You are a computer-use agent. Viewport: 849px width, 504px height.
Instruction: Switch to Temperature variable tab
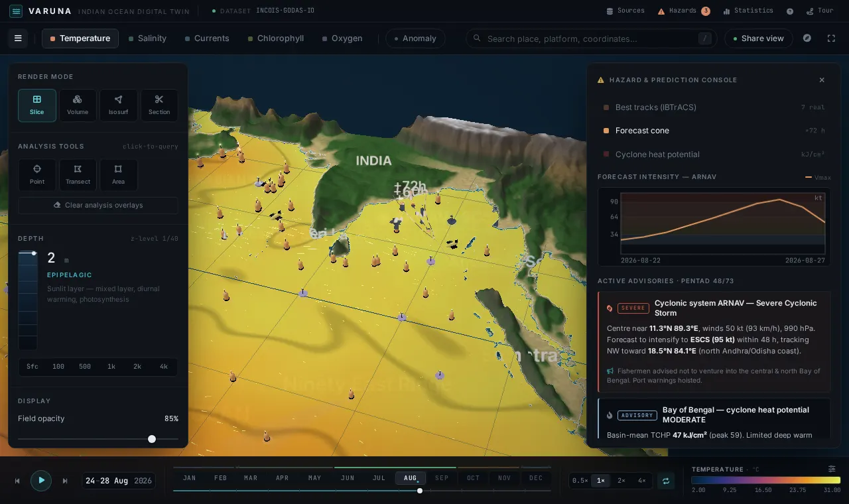(80, 38)
